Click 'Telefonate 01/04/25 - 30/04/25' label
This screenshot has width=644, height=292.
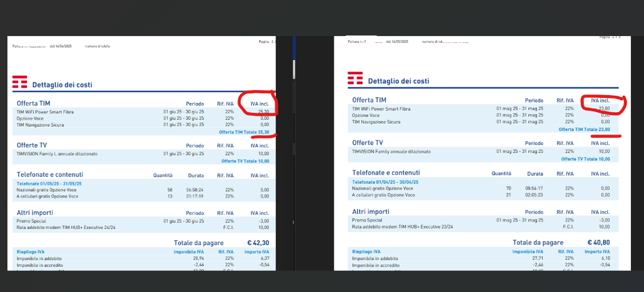pyautogui.click(x=385, y=182)
